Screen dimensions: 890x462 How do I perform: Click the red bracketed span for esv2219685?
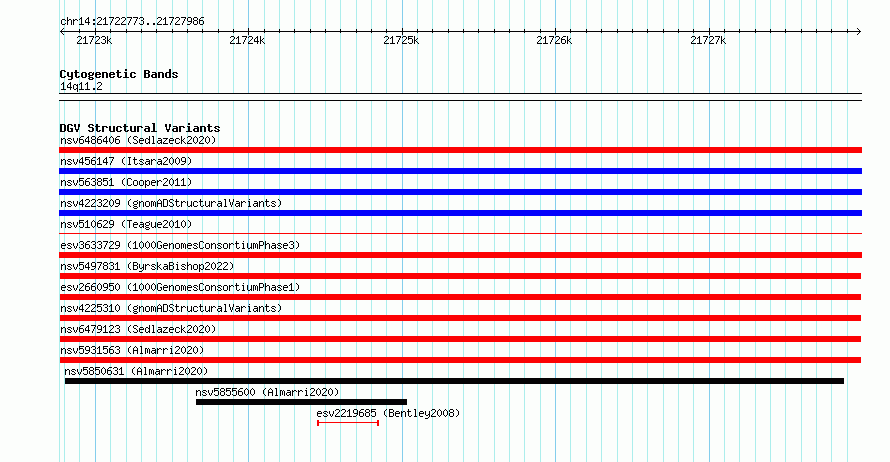coord(348,423)
